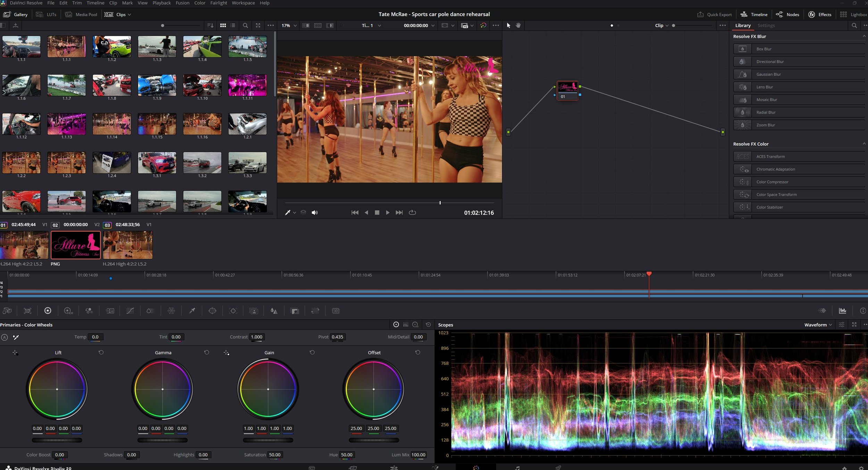Switch to the Settings tab

pyautogui.click(x=767, y=25)
